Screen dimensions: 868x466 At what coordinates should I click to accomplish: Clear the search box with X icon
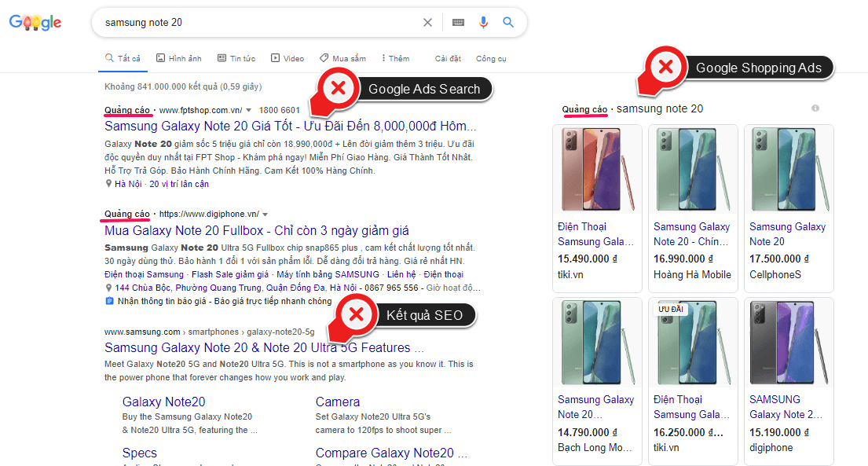pos(427,23)
